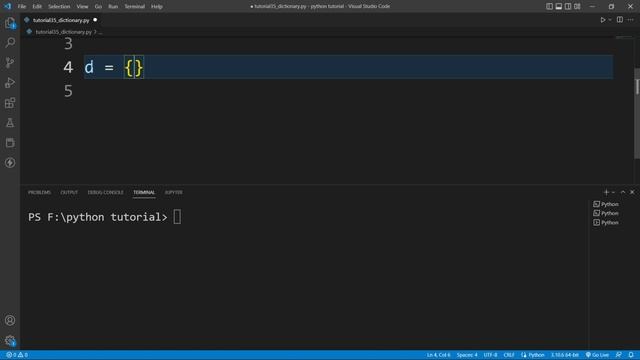Screen dimensions: 640x360
Task: Start Go Live server
Action: (x=597, y=355)
